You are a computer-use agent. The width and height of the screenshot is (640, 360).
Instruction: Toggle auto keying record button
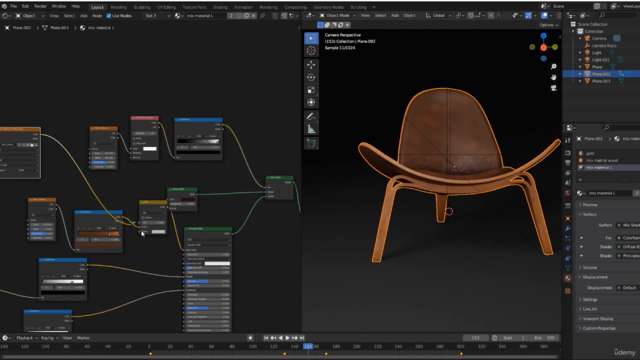250,338
